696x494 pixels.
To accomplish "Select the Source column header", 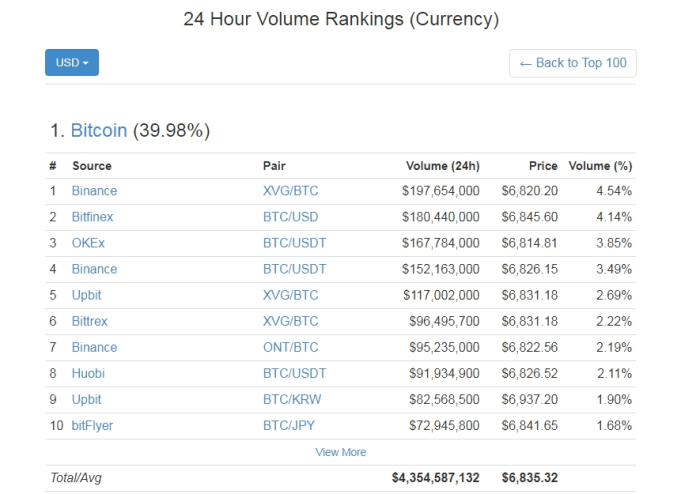I will click(92, 166).
